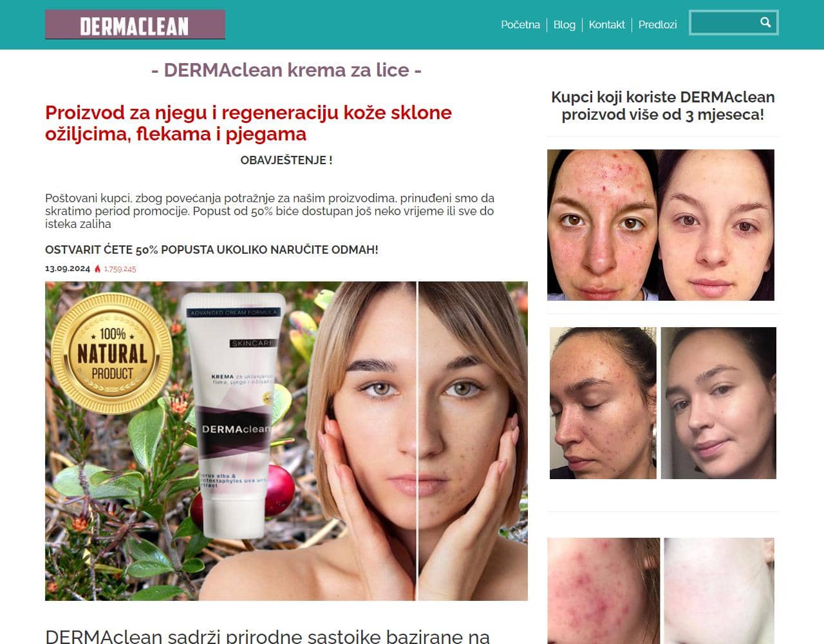Click the sidebar heading about customers using DERMAclean
This screenshot has width=824, height=644.
click(662, 106)
